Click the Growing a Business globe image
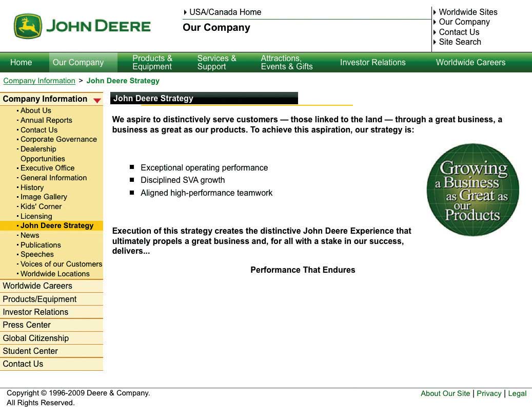Image resolution: width=532 pixels, height=416 pixels. coord(472,190)
